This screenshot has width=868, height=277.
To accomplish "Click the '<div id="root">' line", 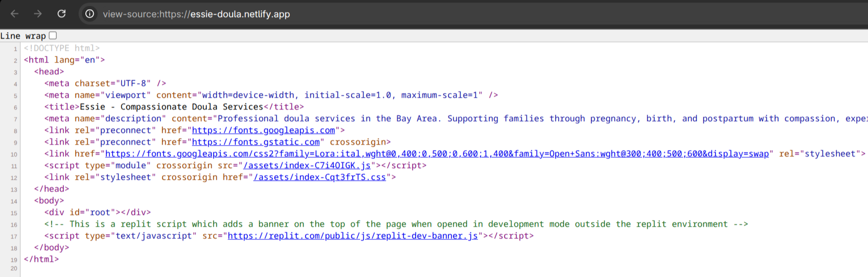I will point(98,213).
